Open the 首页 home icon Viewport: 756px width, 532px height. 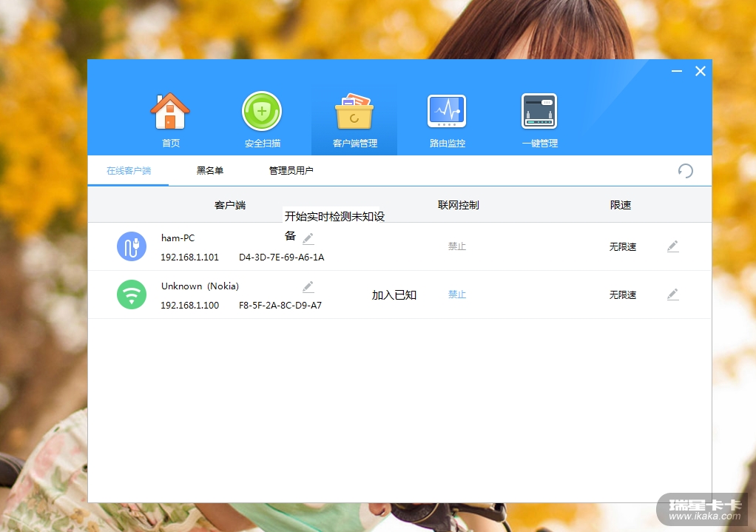click(x=170, y=112)
